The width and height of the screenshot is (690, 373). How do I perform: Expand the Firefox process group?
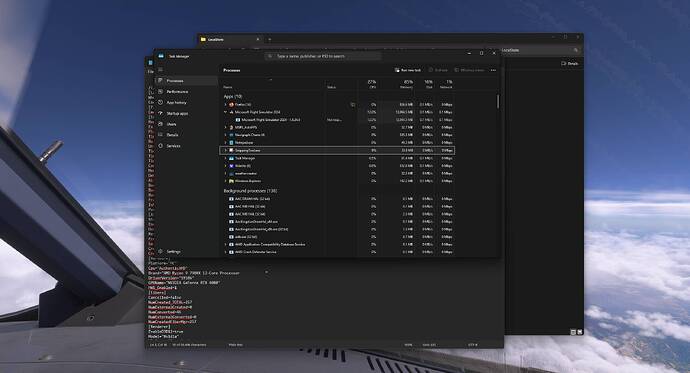pyautogui.click(x=226, y=105)
